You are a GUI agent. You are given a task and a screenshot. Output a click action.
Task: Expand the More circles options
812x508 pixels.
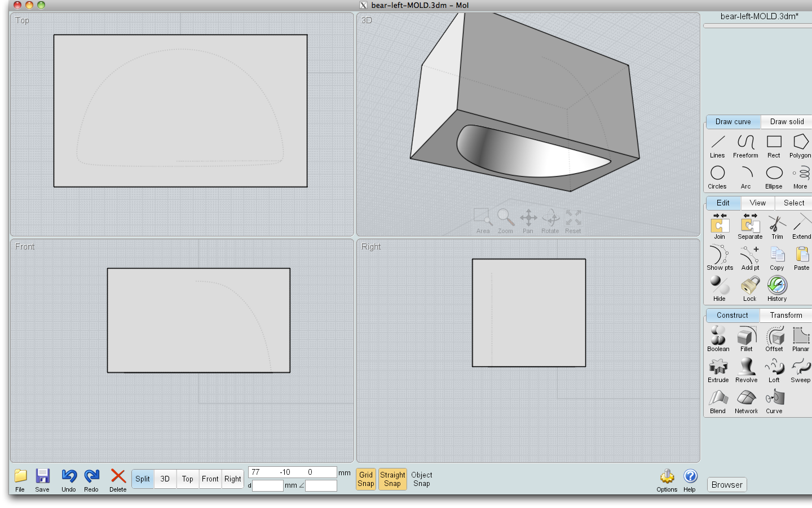[x=800, y=177]
